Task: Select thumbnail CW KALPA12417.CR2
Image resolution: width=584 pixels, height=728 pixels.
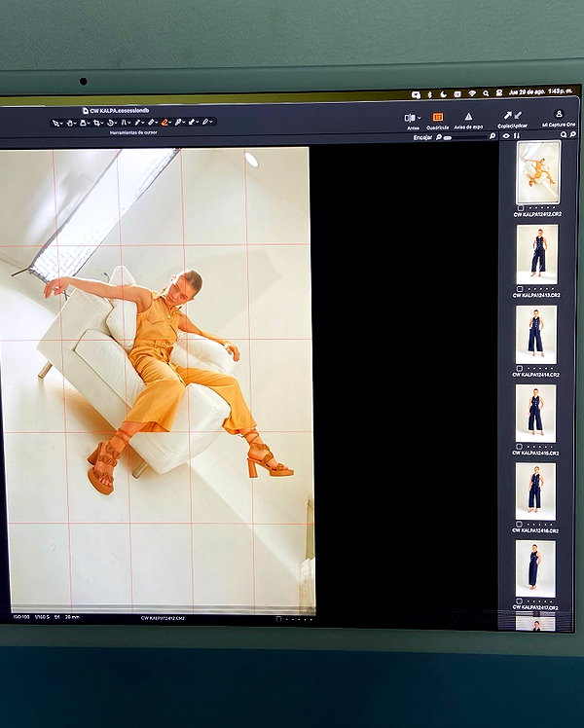Action: coord(534,568)
